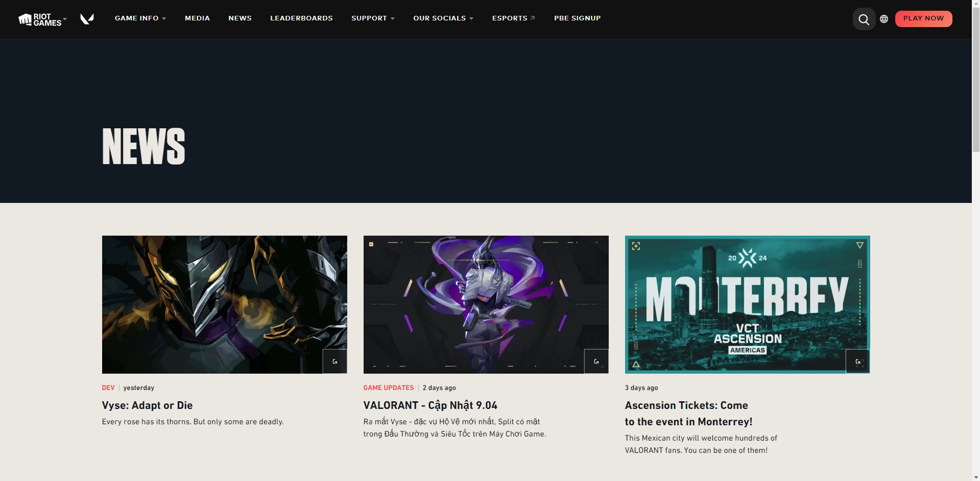
Task: Expand the Support dropdown menu
Action: [x=373, y=18]
